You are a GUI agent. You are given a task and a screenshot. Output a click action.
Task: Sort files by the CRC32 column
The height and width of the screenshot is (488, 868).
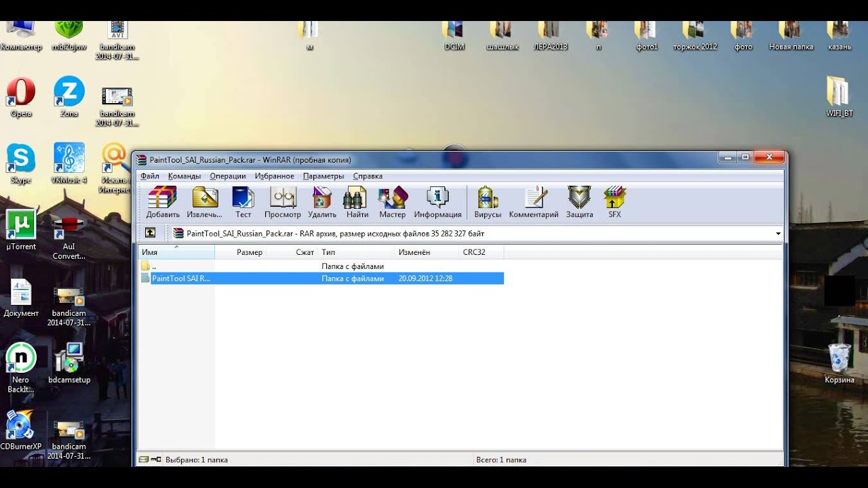481,252
